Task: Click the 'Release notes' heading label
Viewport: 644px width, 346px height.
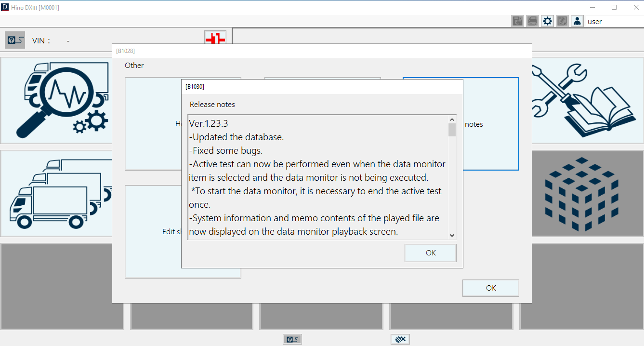Action: [x=212, y=105]
